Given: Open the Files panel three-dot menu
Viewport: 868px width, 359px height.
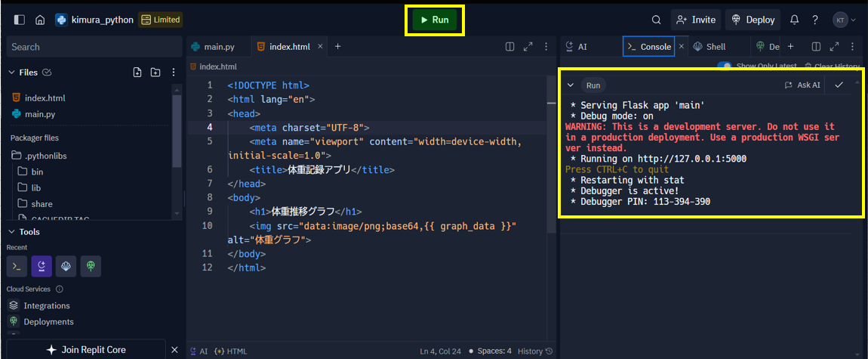Looking at the screenshot, I should point(174,73).
